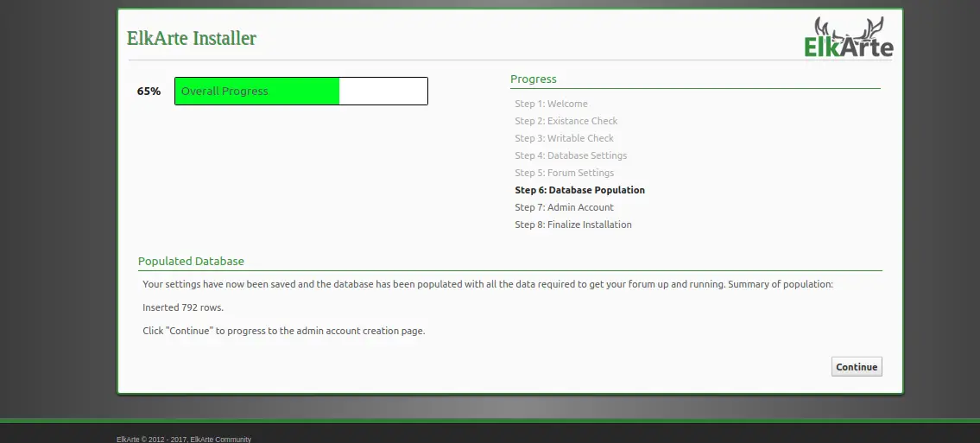Click the 'Your settings have now been saved' paragraph

488,284
